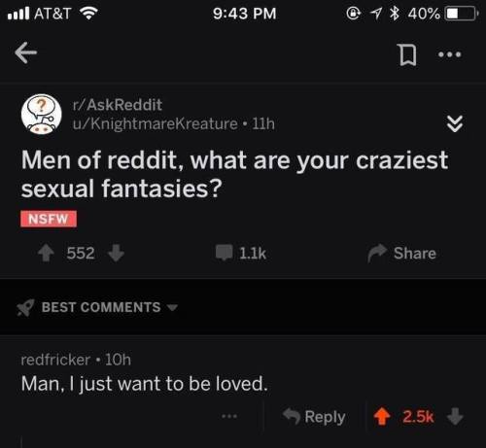Viewport: 486px width, 448px height.
Task: Reply to redfricker's comment
Action: tap(314, 417)
